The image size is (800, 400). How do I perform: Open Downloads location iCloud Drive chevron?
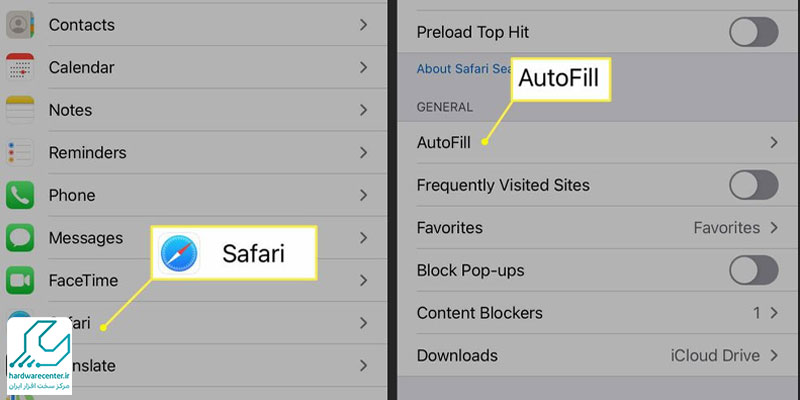point(774,355)
